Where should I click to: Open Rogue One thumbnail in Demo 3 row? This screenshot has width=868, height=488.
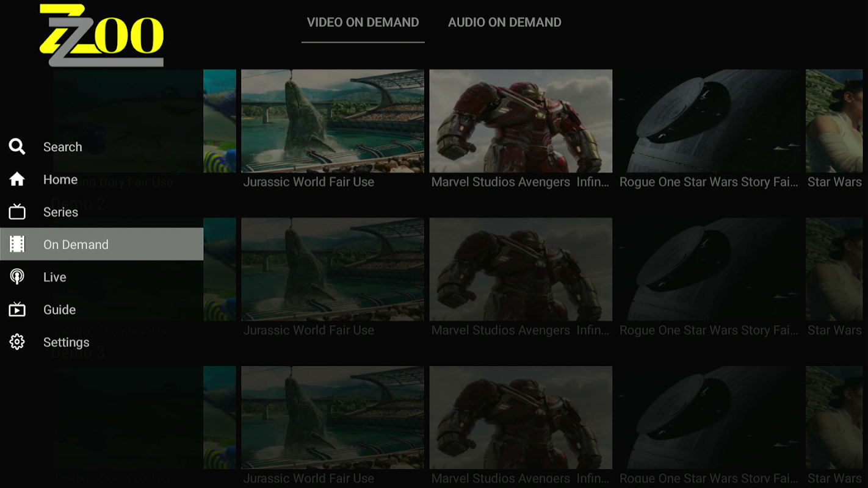[x=709, y=417]
